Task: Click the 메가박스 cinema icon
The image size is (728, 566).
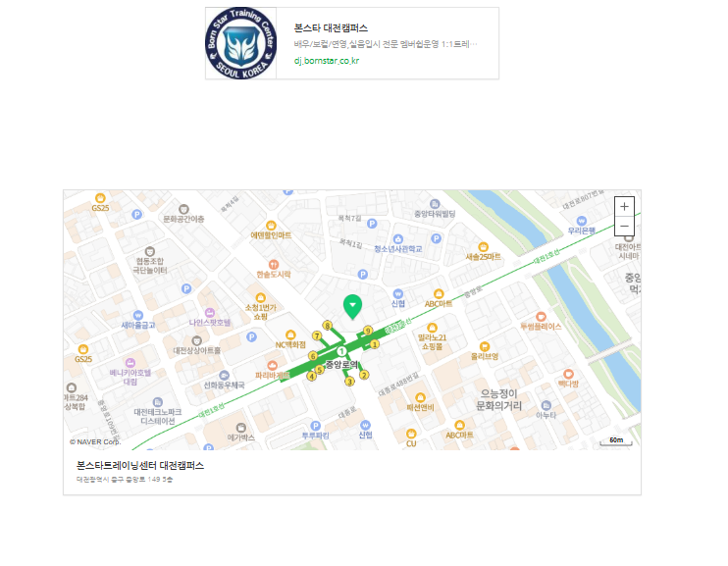Action: tap(241, 428)
